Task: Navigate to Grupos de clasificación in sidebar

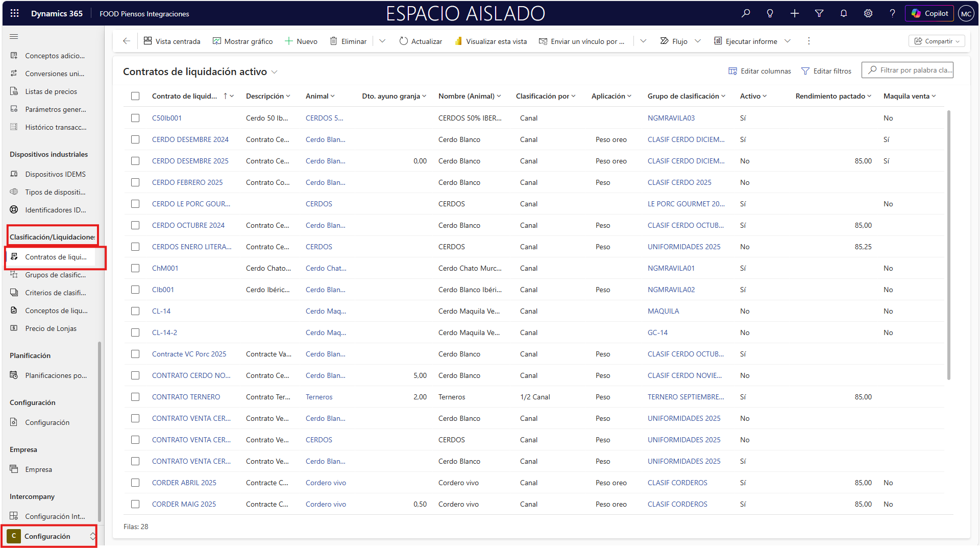Action: coord(55,275)
